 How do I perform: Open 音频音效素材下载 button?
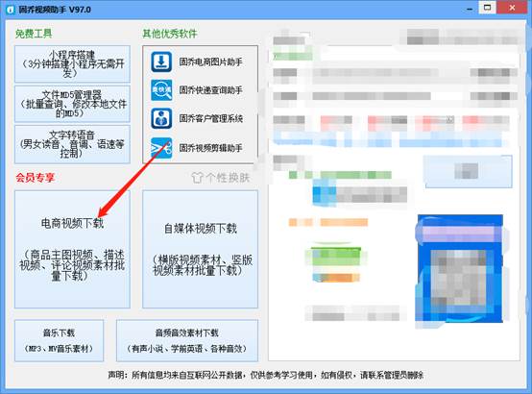coord(187,340)
